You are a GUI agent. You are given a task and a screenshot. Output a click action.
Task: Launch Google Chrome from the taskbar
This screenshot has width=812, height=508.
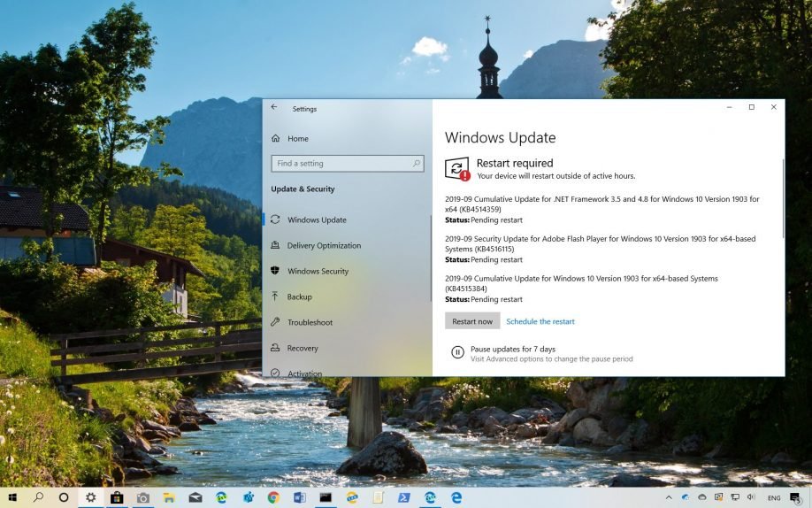(x=273, y=497)
